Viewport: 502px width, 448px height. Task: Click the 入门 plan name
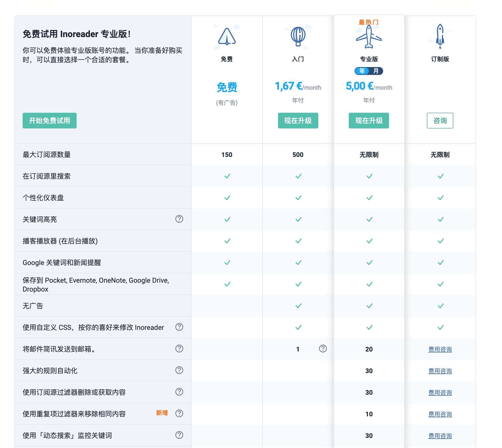298,59
